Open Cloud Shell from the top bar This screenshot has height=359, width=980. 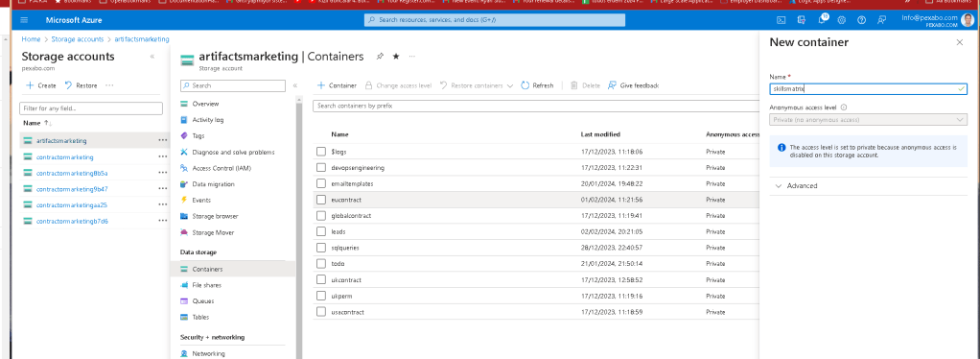point(781,20)
